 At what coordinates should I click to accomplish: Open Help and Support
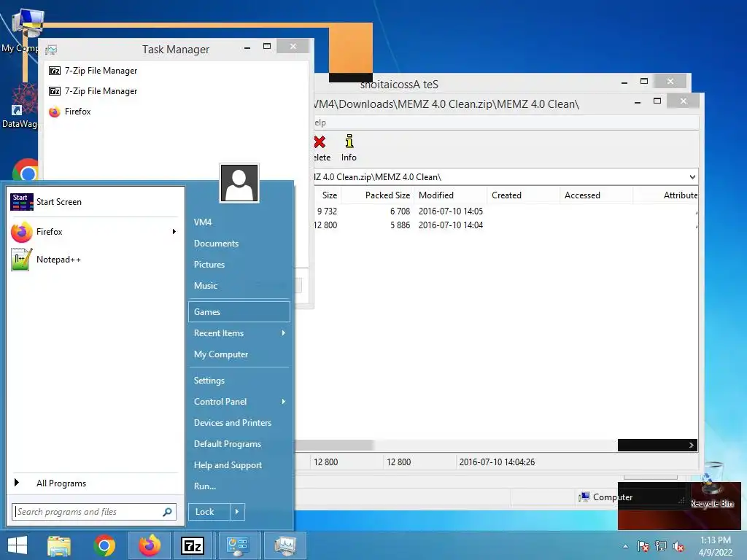(239, 465)
